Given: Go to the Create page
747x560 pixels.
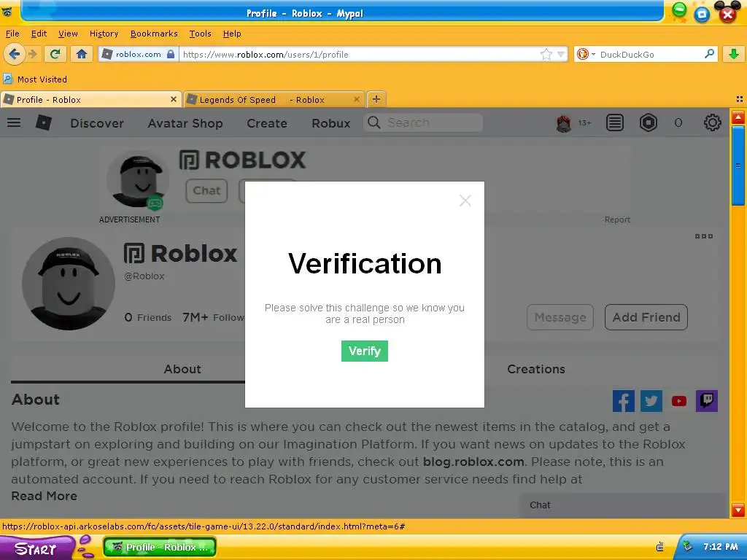Looking at the screenshot, I should click(267, 123).
